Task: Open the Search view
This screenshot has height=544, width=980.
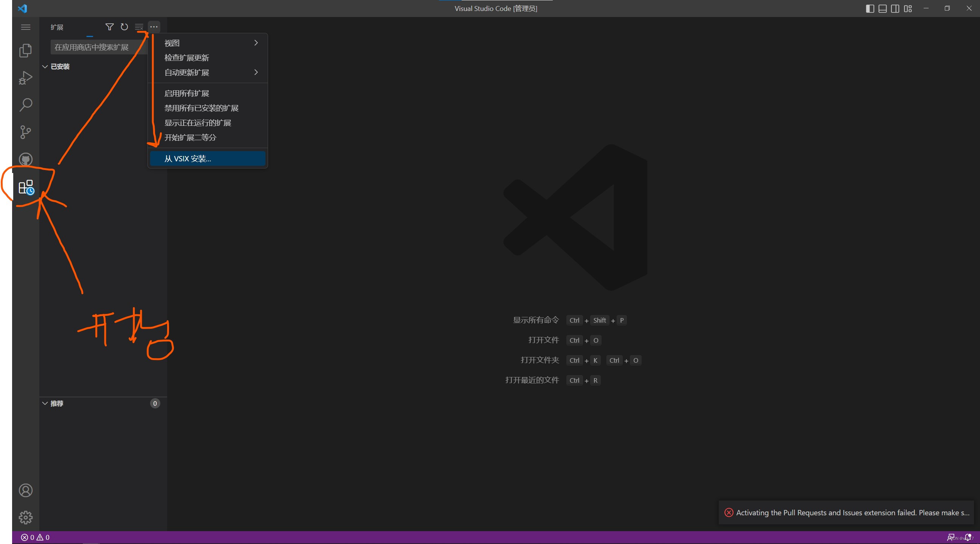Action: pos(25,105)
